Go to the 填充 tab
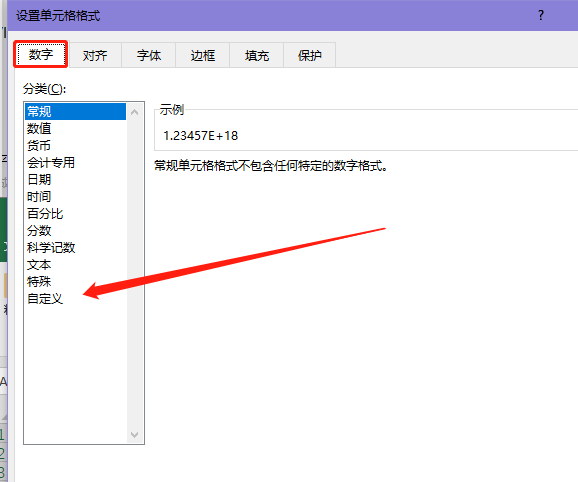The height and width of the screenshot is (482, 578). click(257, 55)
